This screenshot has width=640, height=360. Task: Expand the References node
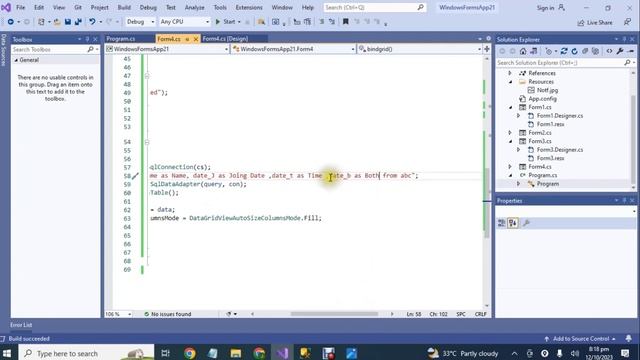pyautogui.click(x=510, y=73)
